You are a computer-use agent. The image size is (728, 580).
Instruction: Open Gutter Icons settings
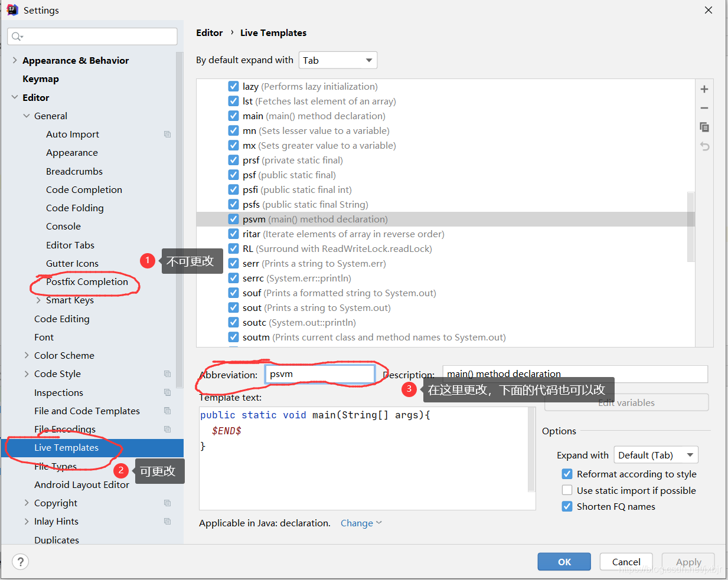click(72, 263)
